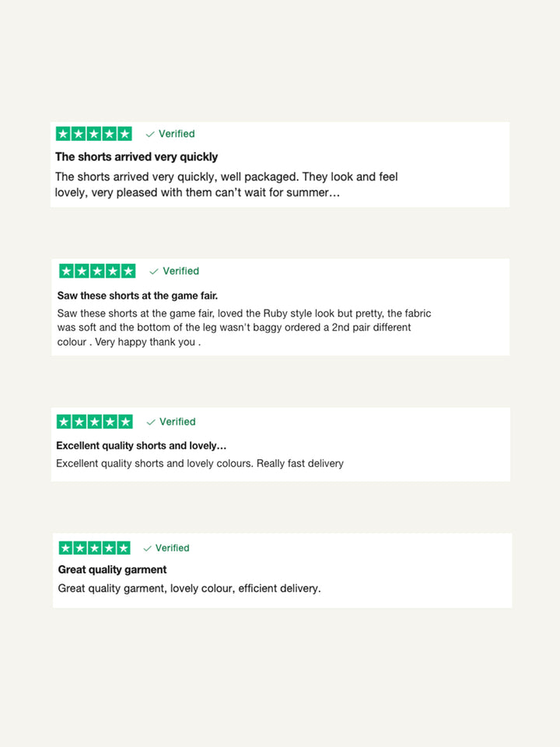The height and width of the screenshot is (747, 560).
Task: Click the star rating above "Great quality garment"
Action: pyautogui.click(x=95, y=548)
